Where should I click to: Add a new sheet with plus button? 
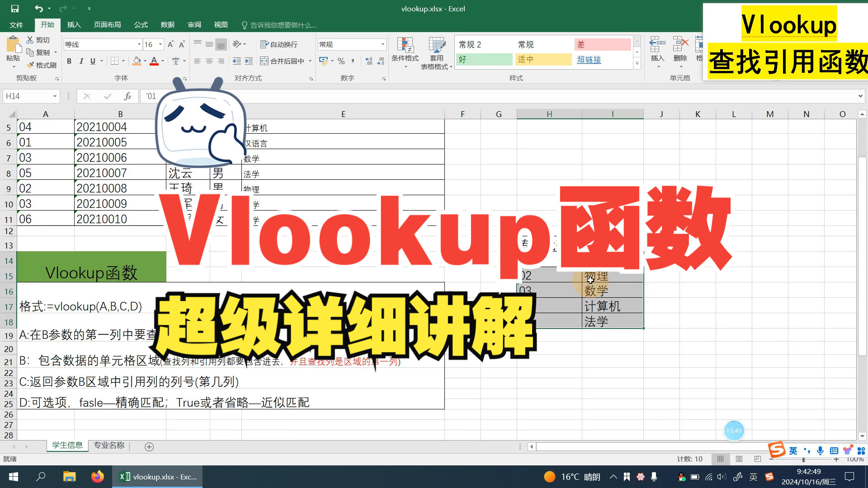point(149,447)
